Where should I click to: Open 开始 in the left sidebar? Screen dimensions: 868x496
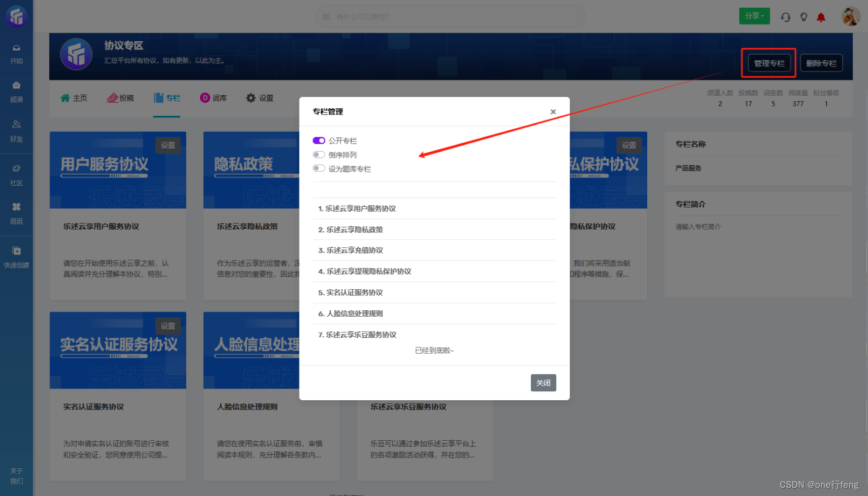point(16,54)
